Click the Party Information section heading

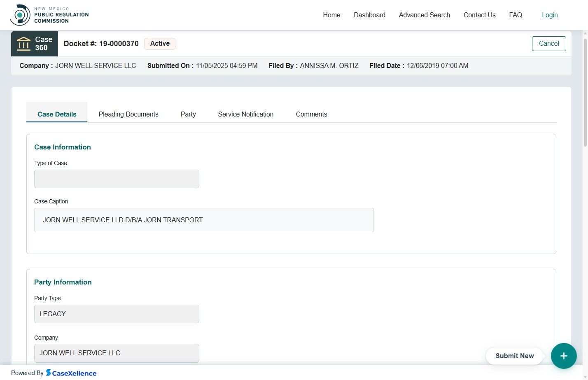coord(63,282)
